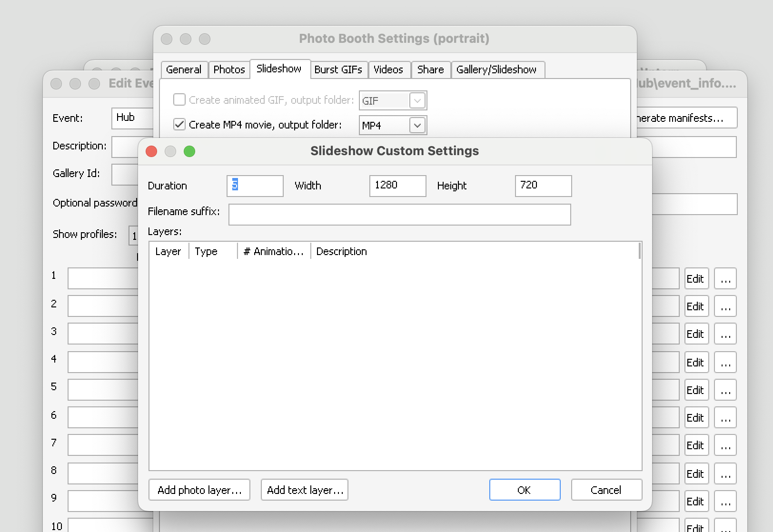Viewport: 773px width, 532px height.
Task: Confirm with the OK button
Action: click(x=525, y=490)
